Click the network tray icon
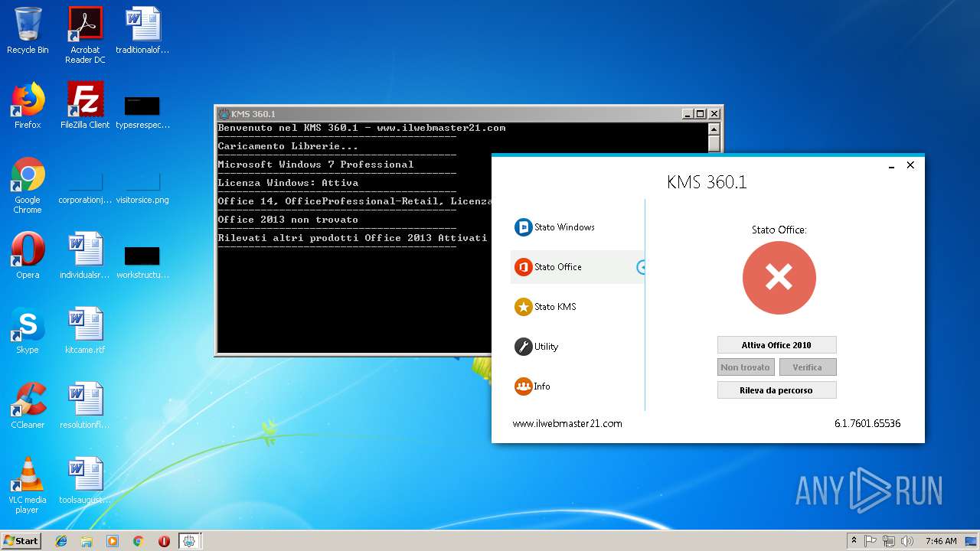980x551 pixels. coord(889,540)
